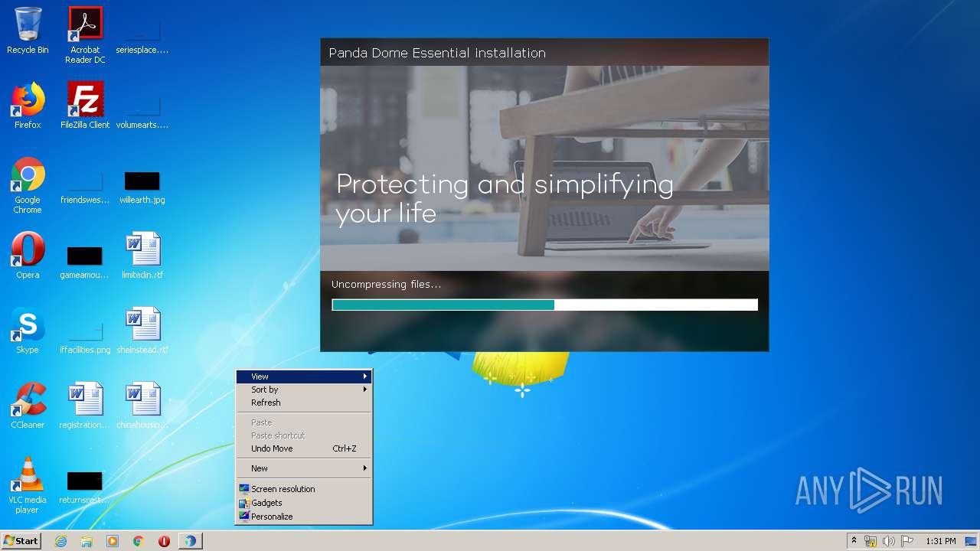Click the Start button
This screenshot has height=551, width=980.
point(21,541)
